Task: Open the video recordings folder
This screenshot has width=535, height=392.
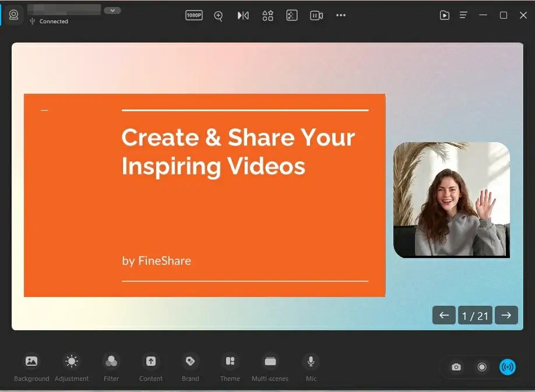Action: [x=445, y=15]
